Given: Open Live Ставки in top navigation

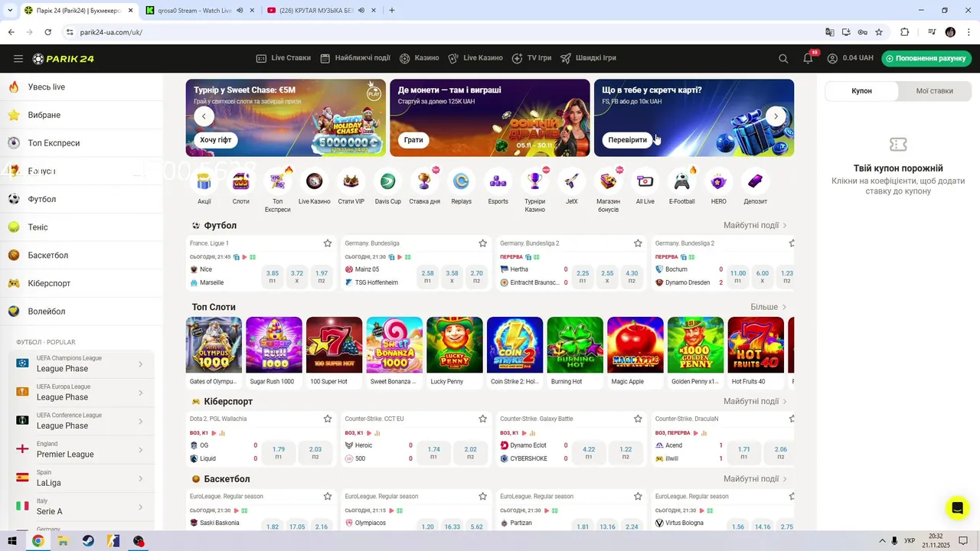Looking at the screenshot, I should coord(283,58).
